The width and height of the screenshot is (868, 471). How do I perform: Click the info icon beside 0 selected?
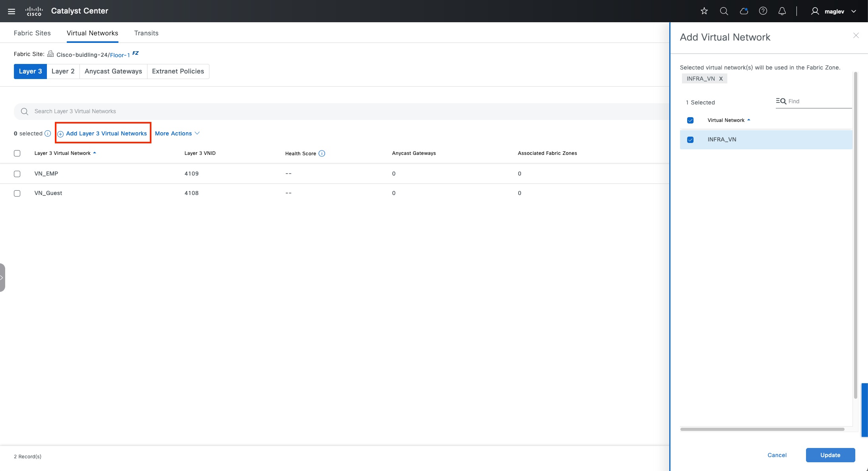coord(48,133)
